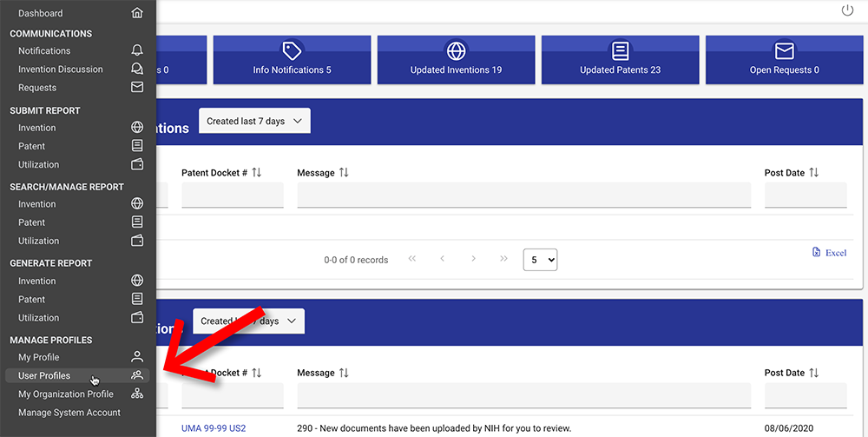Open User Profiles in the sidebar
The image size is (868, 437).
coord(44,376)
